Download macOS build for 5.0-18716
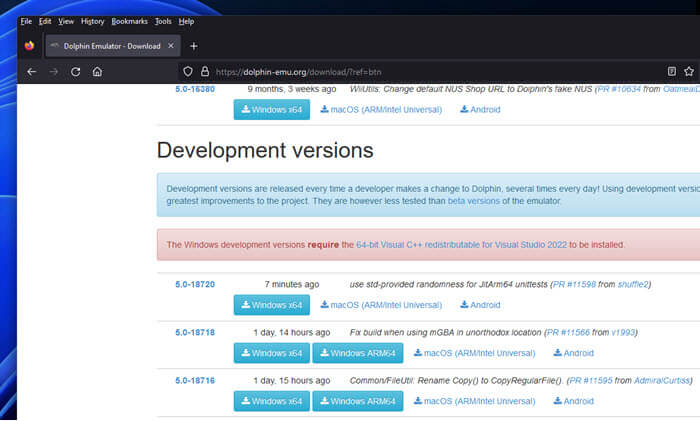This screenshot has height=421, width=700. pyautogui.click(x=474, y=401)
